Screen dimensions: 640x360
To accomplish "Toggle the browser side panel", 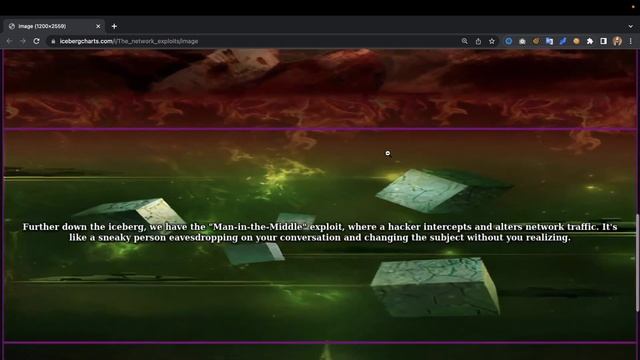I will 603,41.
